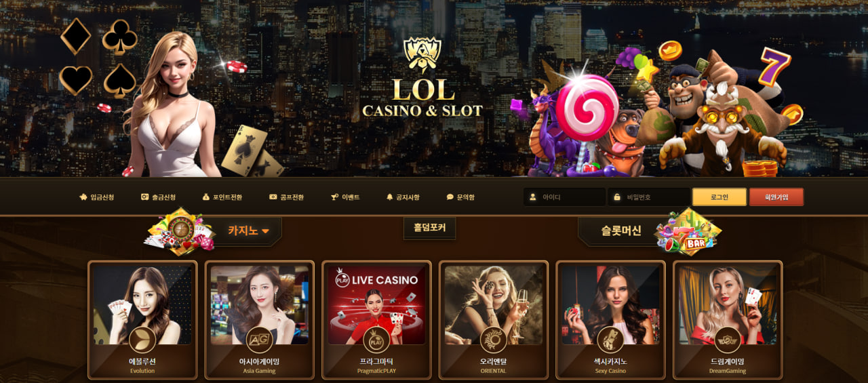Screen dimensions: 868x383
Task: Click the 출금신청 withdrawal icon
Action: point(144,197)
